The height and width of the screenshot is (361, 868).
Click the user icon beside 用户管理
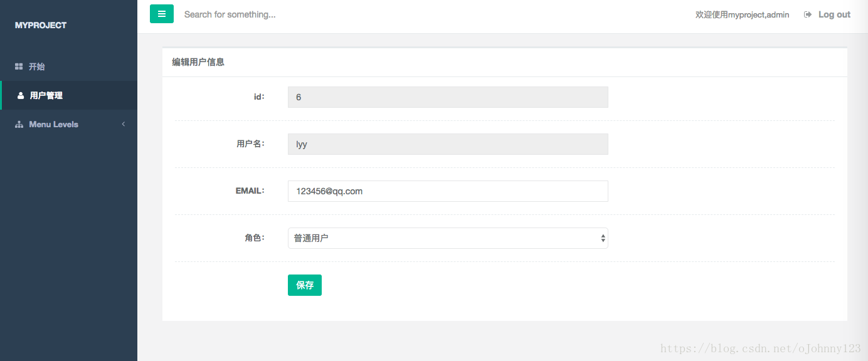(x=21, y=95)
